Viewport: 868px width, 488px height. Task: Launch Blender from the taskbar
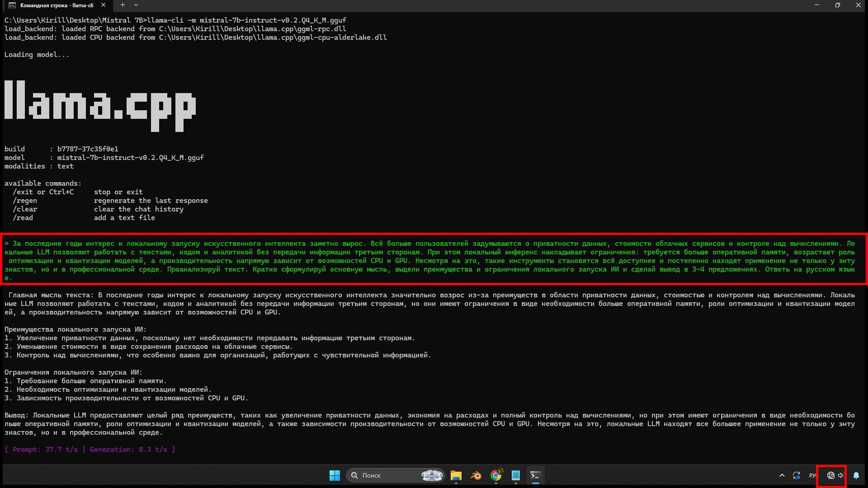(476, 475)
